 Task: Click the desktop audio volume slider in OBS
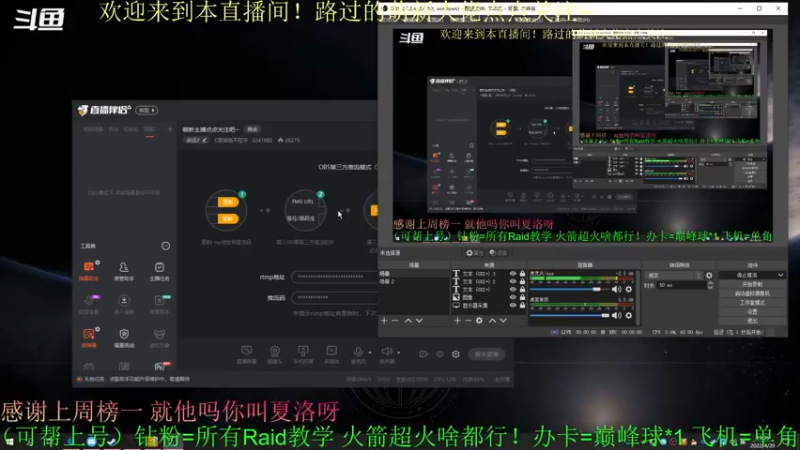click(x=569, y=315)
